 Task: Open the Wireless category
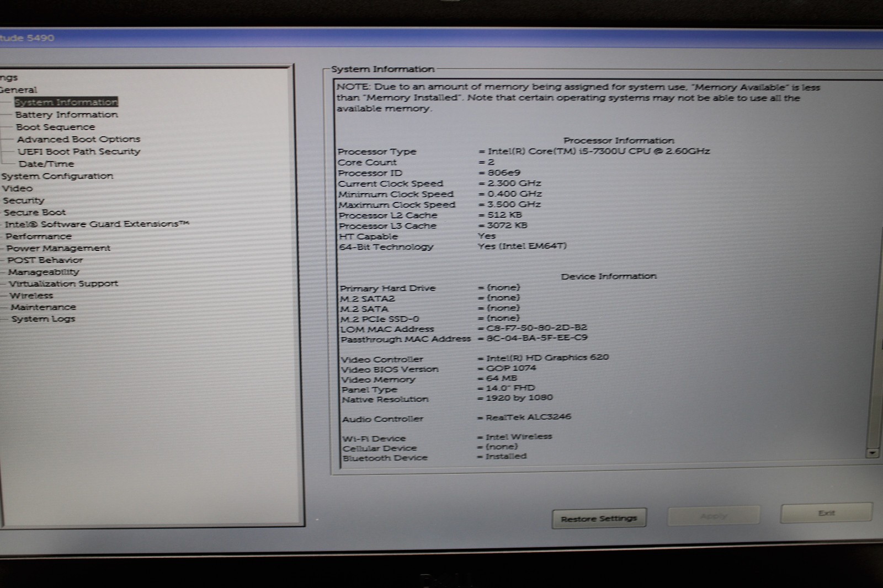[x=31, y=296]
